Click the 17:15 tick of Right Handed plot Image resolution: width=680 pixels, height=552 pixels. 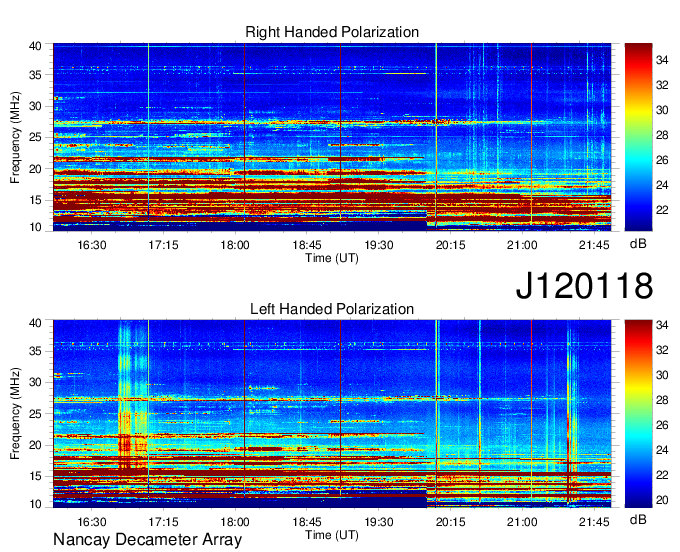coord(163,245)
